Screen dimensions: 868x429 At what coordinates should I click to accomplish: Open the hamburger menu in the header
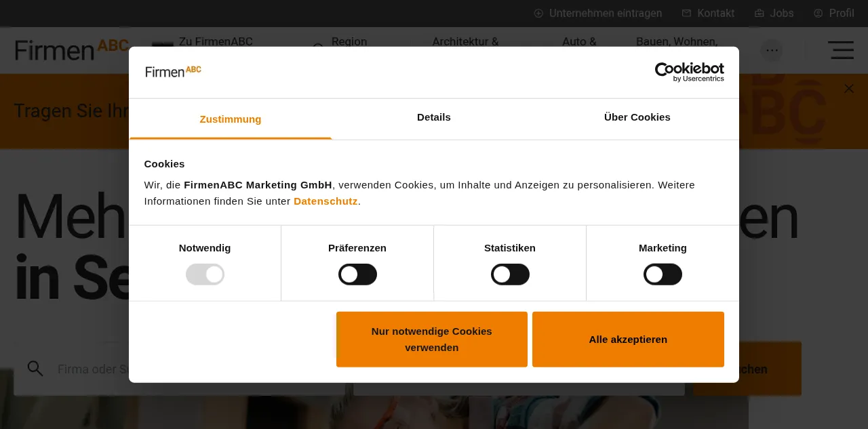coord(841,50)
